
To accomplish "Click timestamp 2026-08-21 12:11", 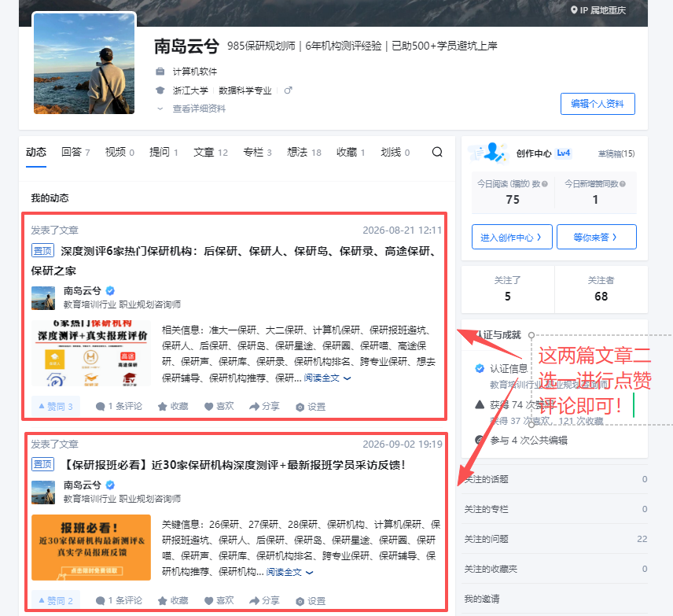I will click(x=403, y=231).
